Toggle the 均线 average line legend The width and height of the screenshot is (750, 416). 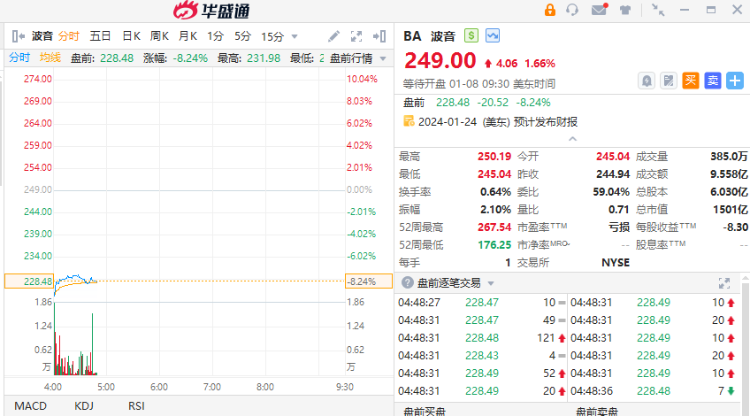[x=50, y=58]
